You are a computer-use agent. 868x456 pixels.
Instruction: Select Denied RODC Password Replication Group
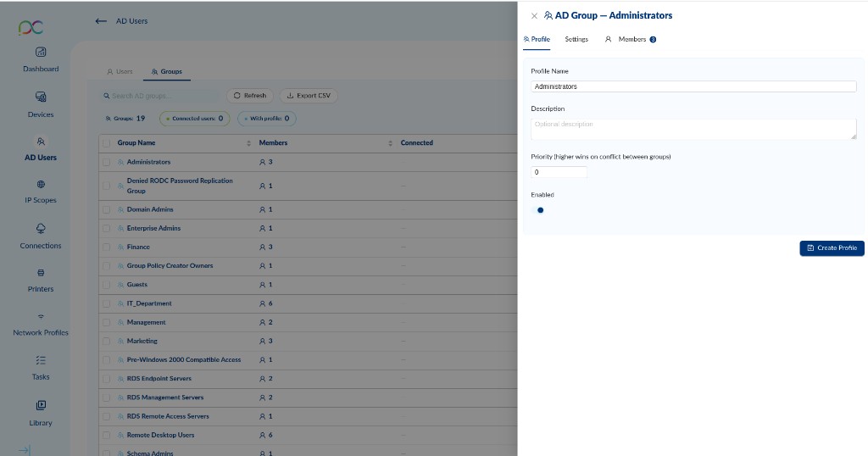point(308,186)
